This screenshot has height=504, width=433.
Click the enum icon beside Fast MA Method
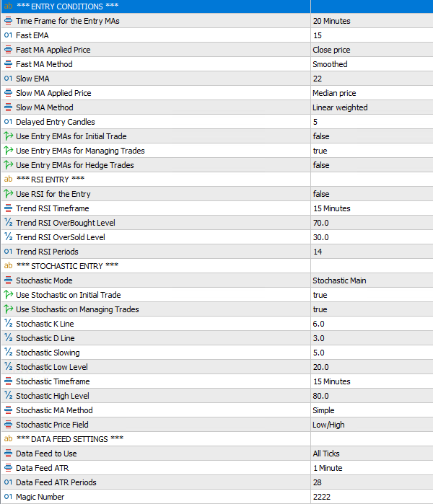8,64
